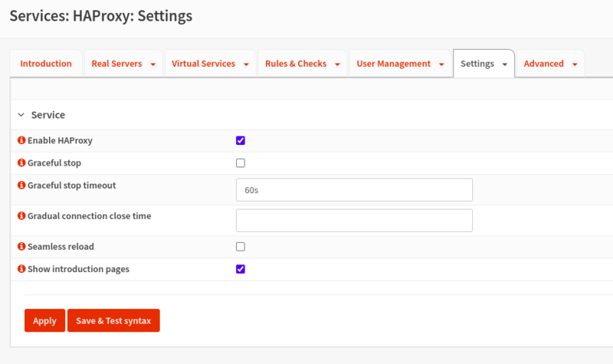The width and height of the screenshot is (613, 364).
Task: Open the Rules & Checks dropdown
Action: (302, 64)
